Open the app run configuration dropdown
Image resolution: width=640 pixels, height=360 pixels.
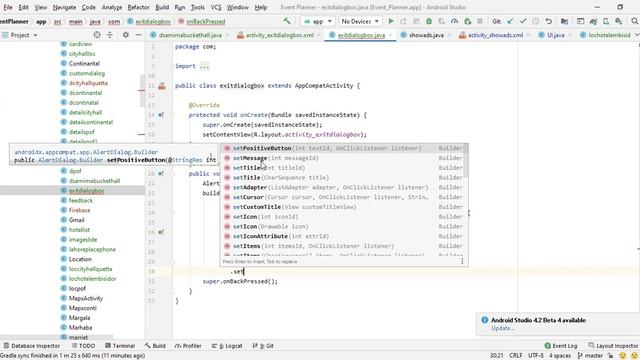coord(318,21)
